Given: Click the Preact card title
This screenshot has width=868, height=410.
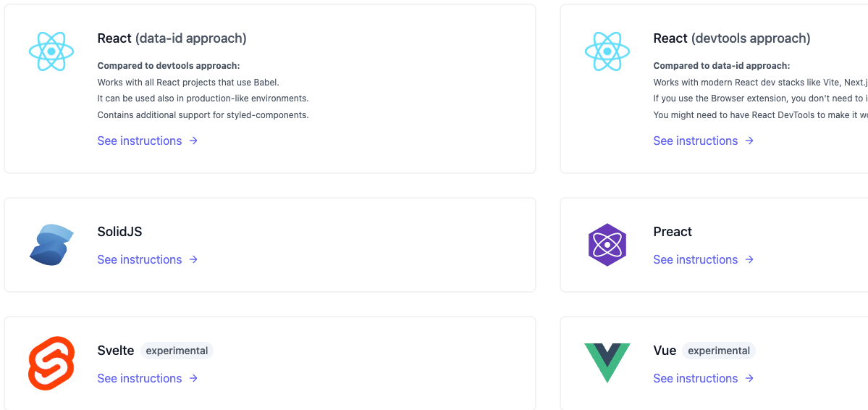Looking at the screenshot, I should [x=673, y=232].
